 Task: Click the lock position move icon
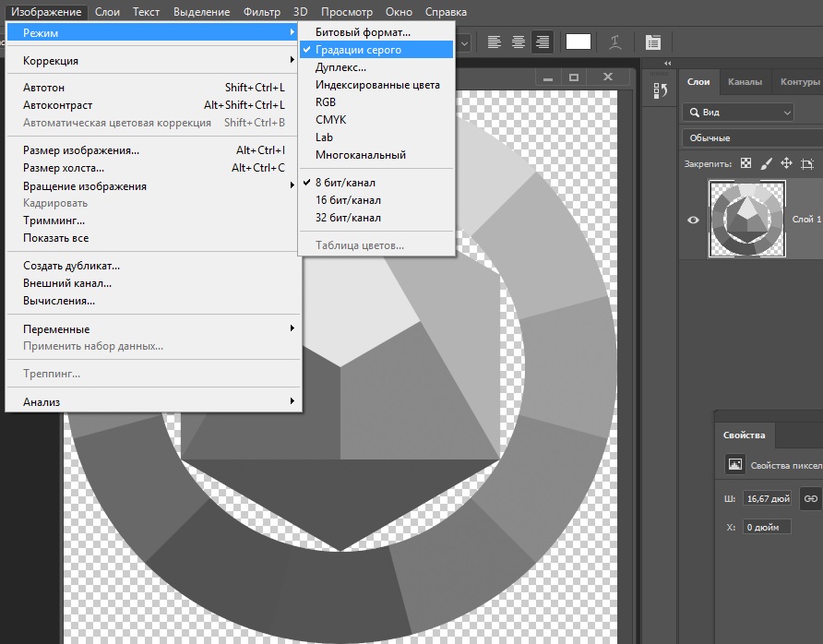pyautogui.click(x=786, y=163)
